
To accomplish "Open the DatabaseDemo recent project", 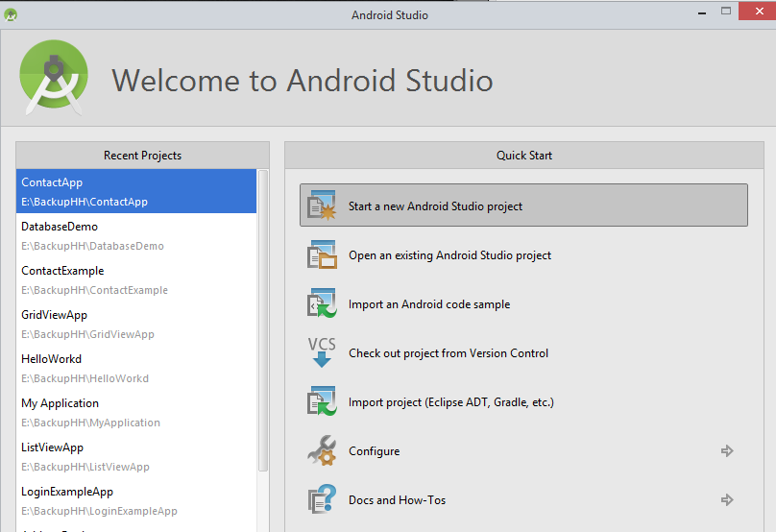I will pyautogui.click(x=60, y=227).
